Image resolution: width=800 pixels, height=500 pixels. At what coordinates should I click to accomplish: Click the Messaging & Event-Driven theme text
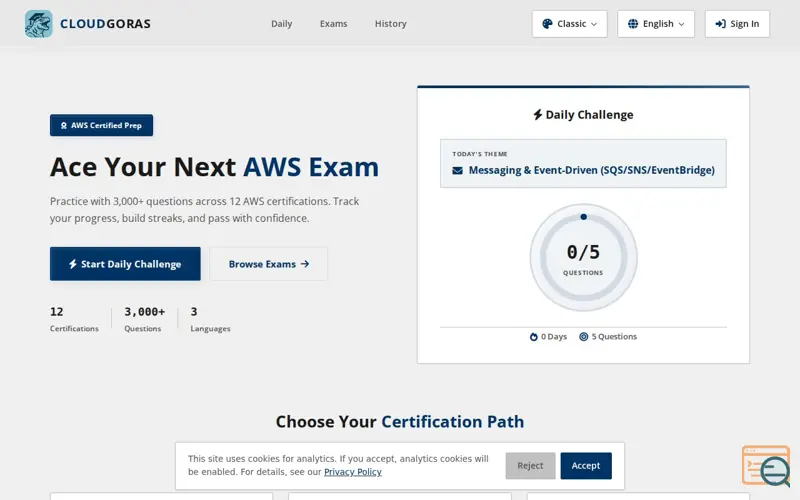[591, 170]
